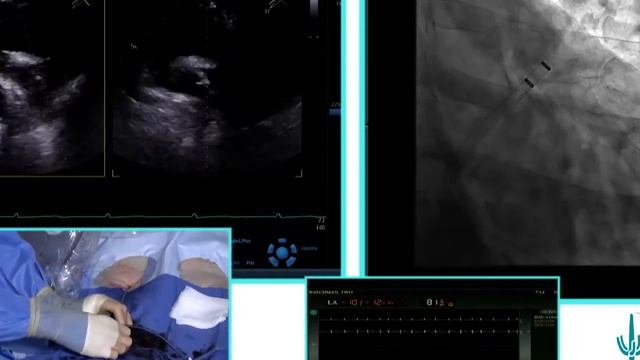Viewport: 640px width, 360px height.
Task: Click the hemodynamic waveform traces
Action: point(419,326)
